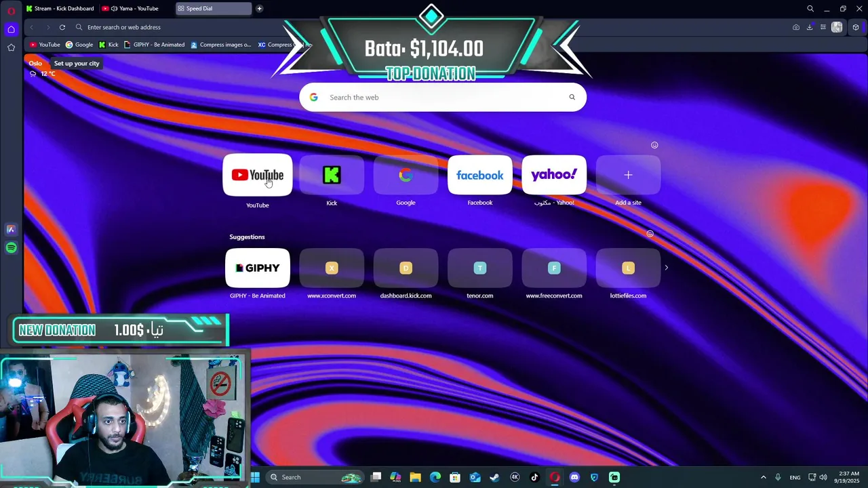Go back with the back arrow
This screenshot has width=868, height=488.
(x=31, y=27)
